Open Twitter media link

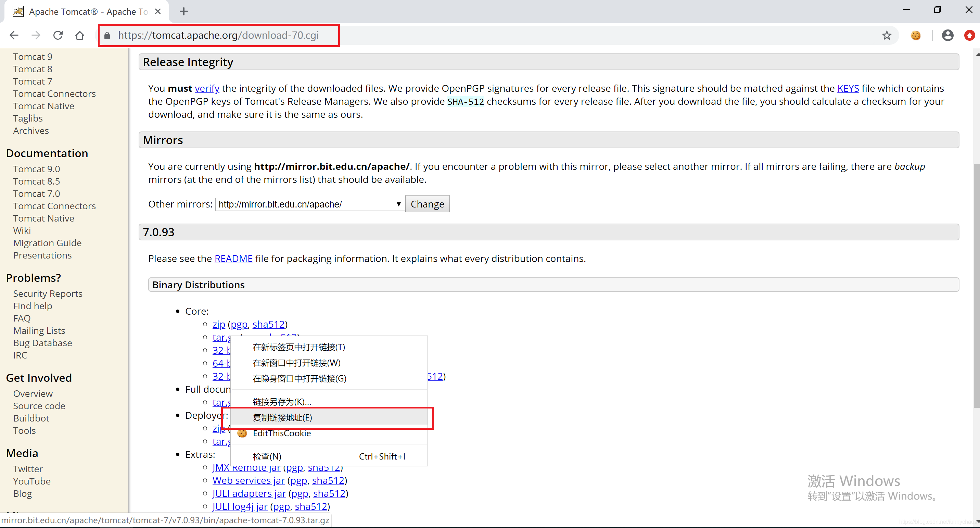[28, 469]
